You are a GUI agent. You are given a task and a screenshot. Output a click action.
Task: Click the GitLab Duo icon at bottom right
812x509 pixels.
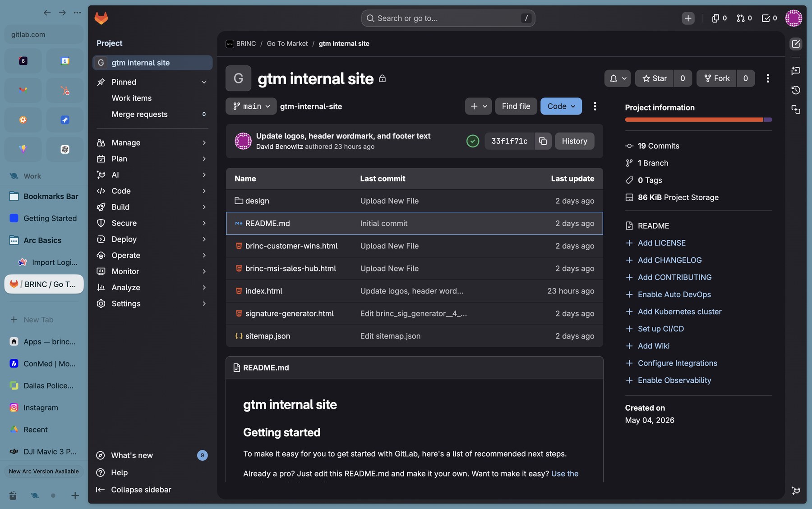(796, 490)
